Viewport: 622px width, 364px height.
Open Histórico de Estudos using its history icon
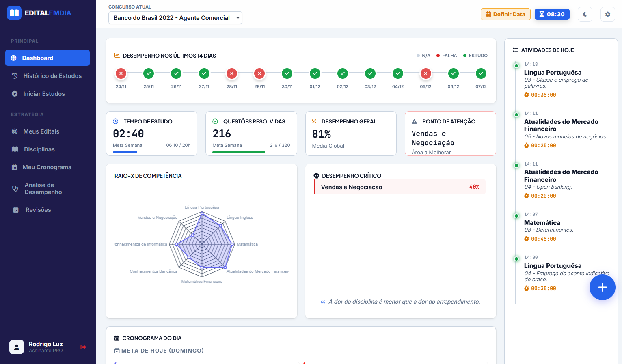[x=15, y=76]
